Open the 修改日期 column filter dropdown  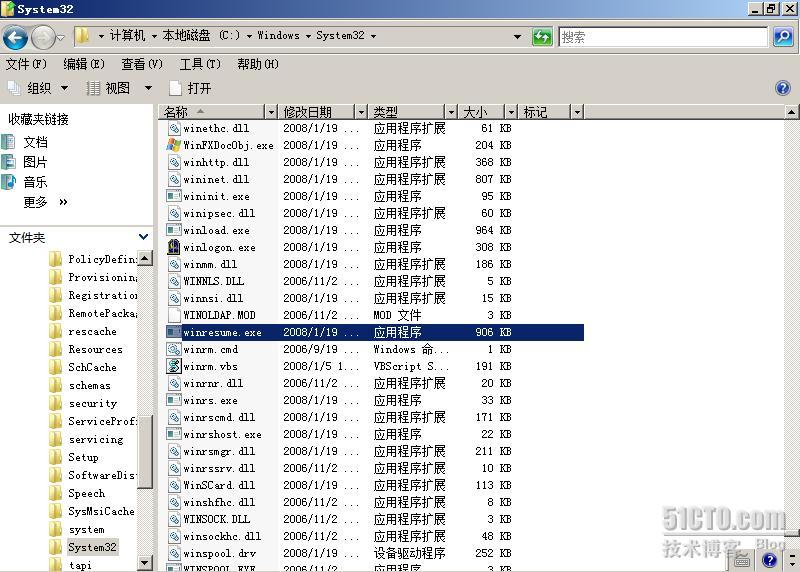[x=361, y=112]
